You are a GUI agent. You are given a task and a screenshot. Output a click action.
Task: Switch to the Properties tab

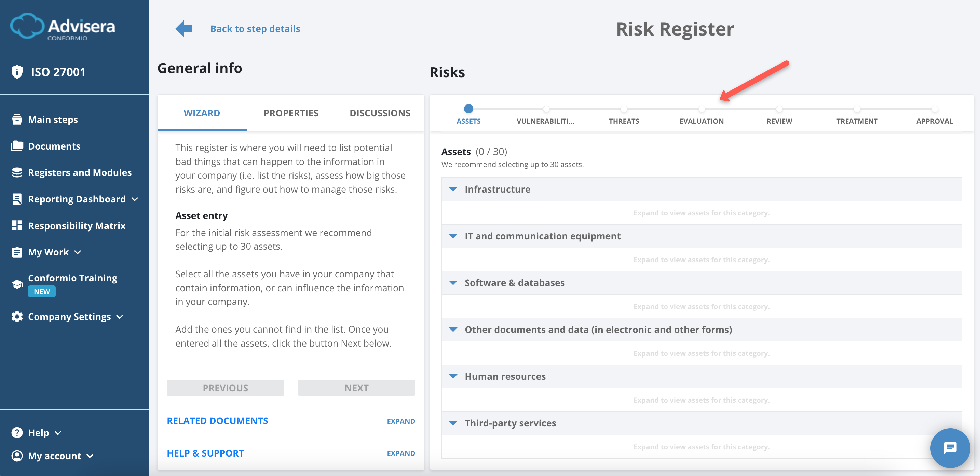tap(291, 113)
